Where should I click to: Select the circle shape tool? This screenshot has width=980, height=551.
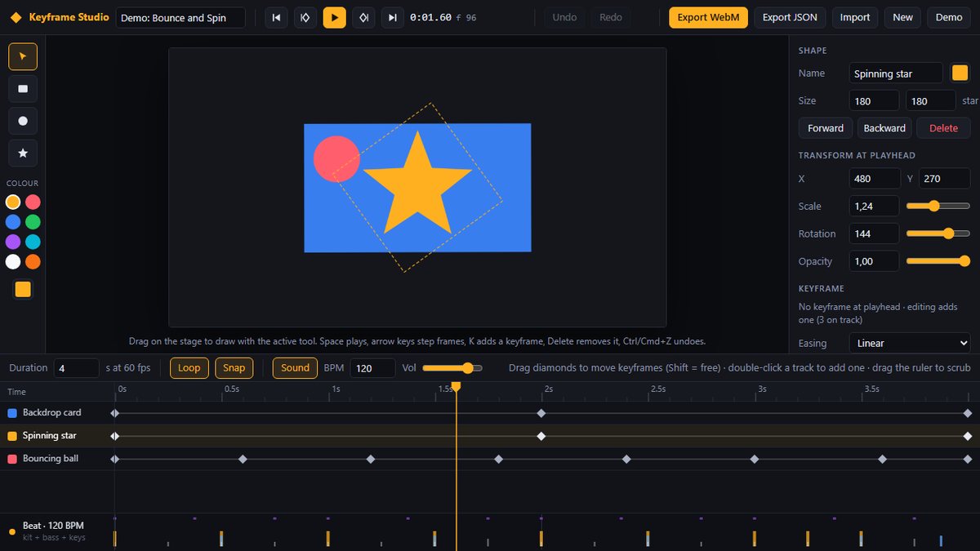23,121
